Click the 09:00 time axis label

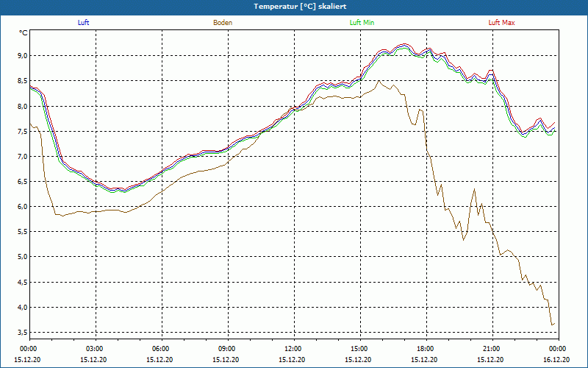pyautogui.click(x=227, y=349)
